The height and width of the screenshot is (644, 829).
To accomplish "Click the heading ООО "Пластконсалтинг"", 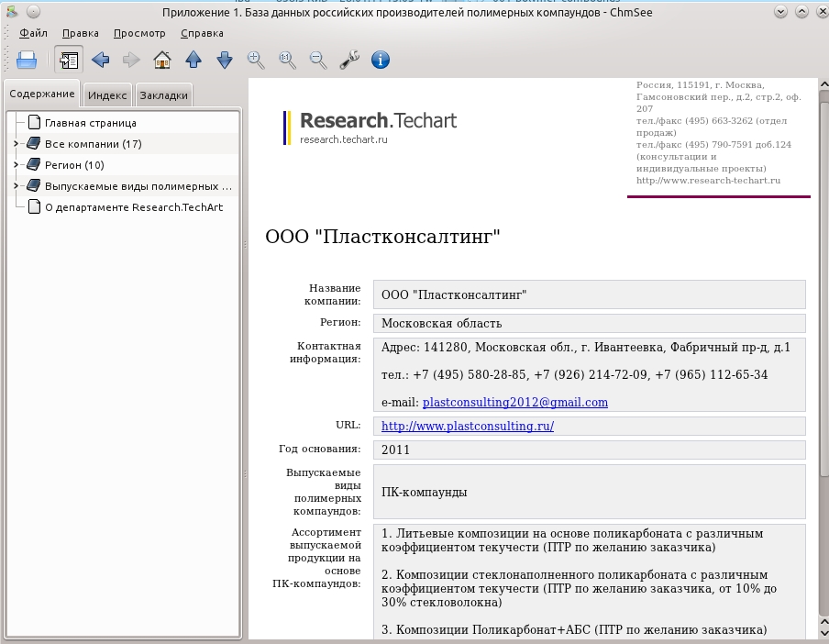I will tap(382, 237).
